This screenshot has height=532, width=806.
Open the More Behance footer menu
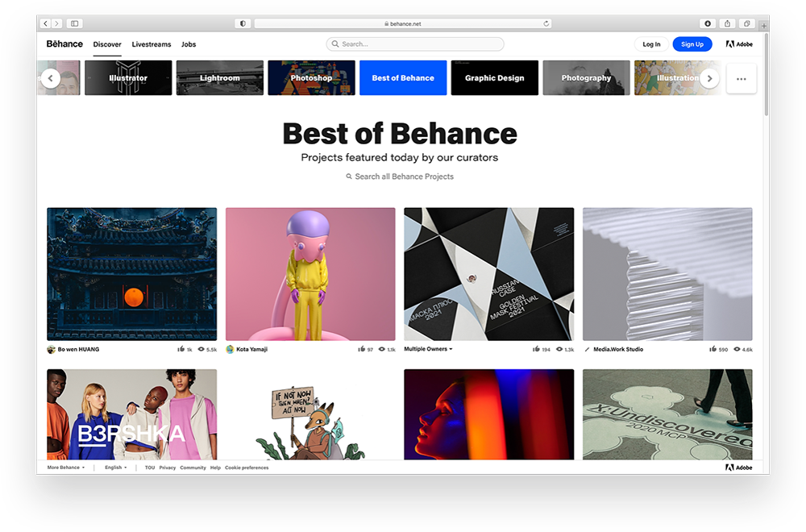click(66, 468)
